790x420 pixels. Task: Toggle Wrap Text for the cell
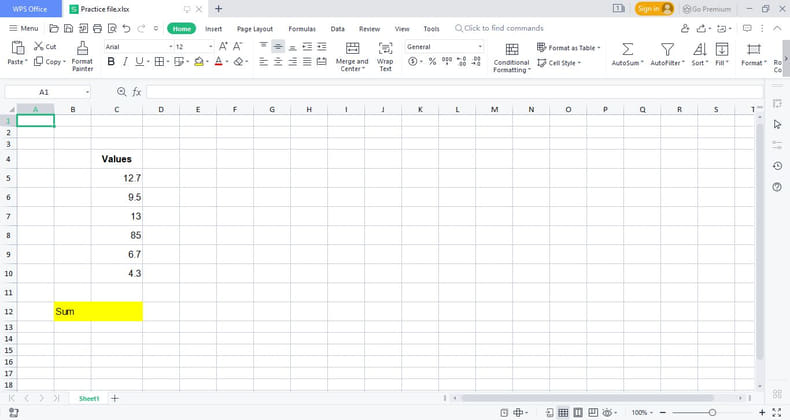tap(385, 56)
